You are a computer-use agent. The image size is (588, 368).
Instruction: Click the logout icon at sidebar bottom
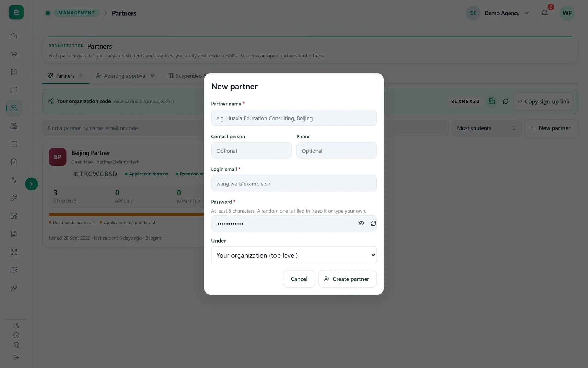(16, 357)
